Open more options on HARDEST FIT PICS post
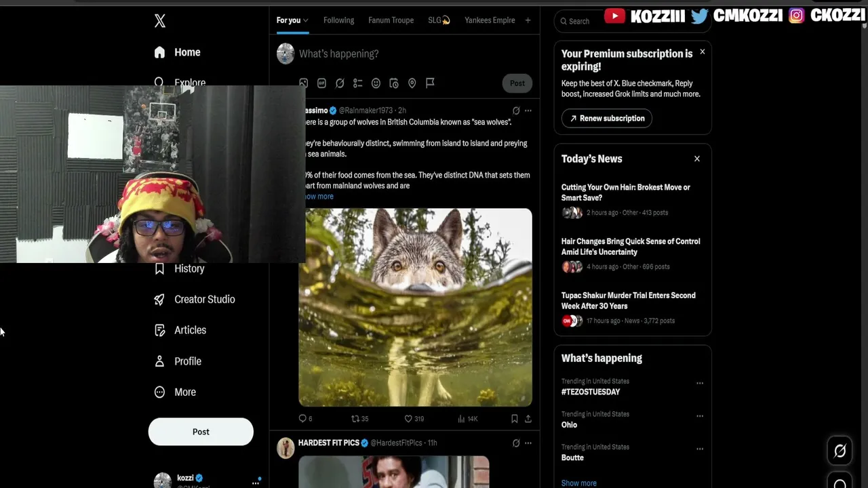 528,443
